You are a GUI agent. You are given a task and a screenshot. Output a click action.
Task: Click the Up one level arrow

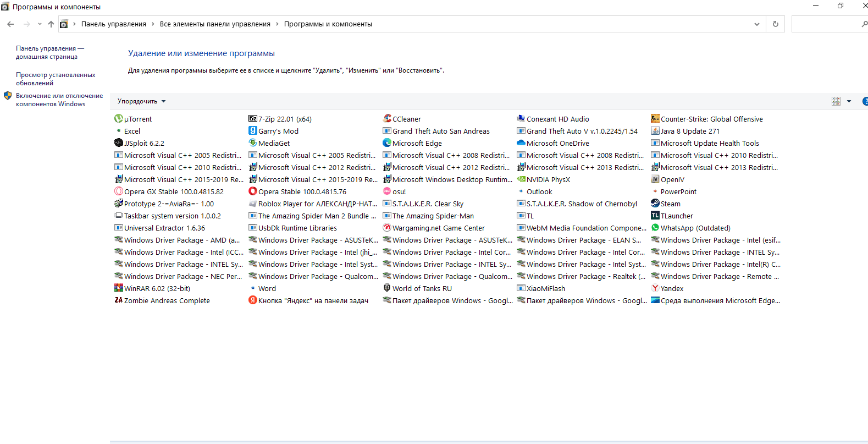(51, 24)
